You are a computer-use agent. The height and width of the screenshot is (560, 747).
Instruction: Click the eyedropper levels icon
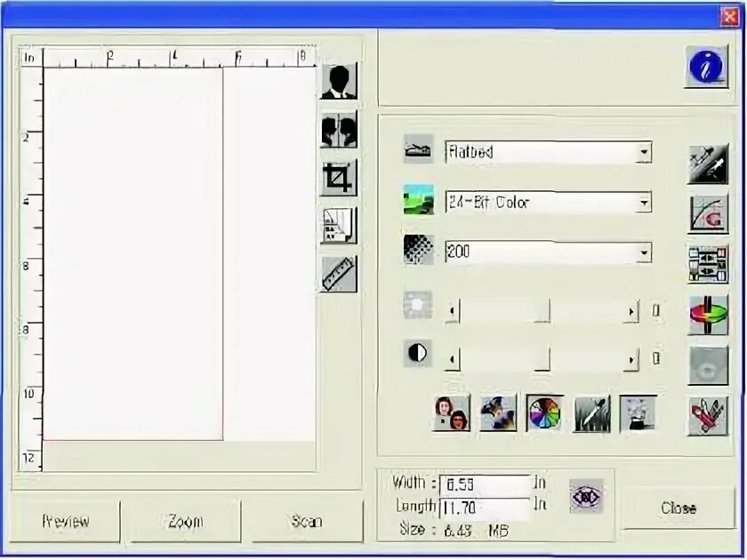click(709, 164)
